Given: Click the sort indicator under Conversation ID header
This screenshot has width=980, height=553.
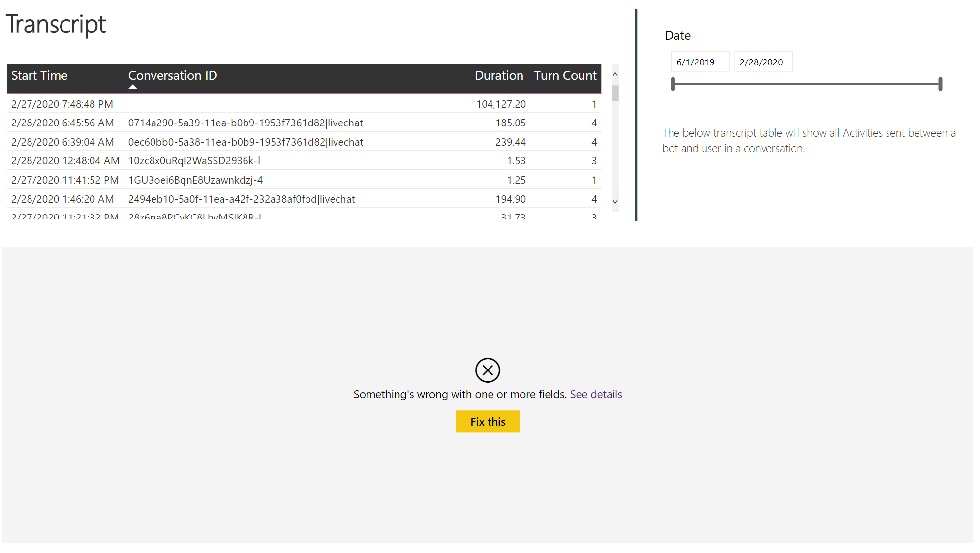Looking at the screenshot, I should [x=132, y=86].
